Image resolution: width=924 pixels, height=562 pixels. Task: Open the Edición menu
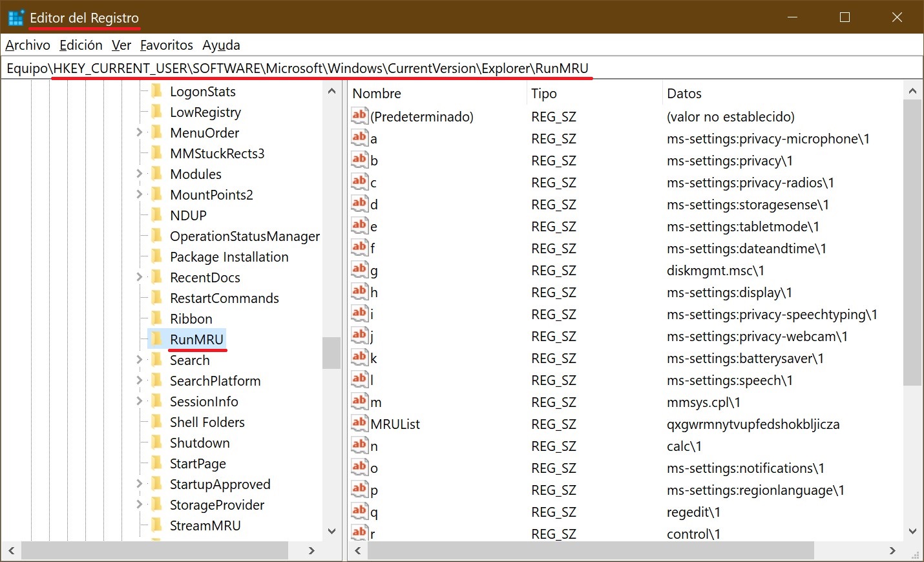pyautogui.click(x=81, y=45)
